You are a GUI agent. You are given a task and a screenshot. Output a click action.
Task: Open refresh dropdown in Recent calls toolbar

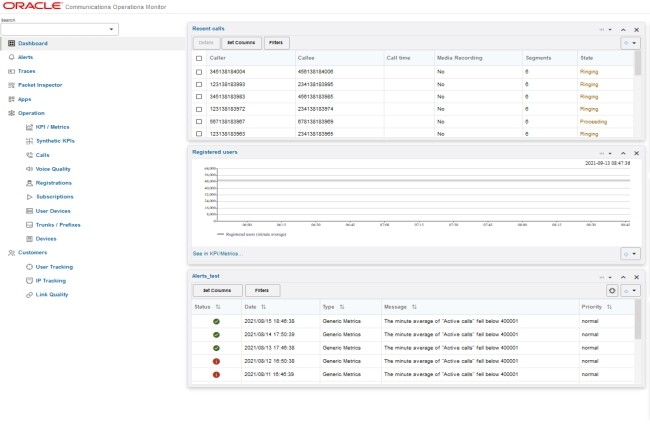[x=630, y=43]
